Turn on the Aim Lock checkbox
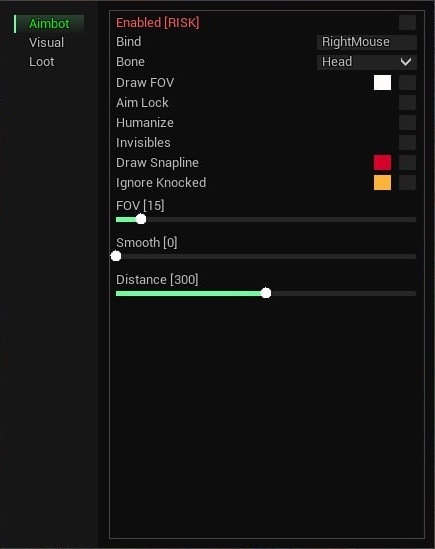This screenshot has height=549, width=435. [x=407, y=103]
